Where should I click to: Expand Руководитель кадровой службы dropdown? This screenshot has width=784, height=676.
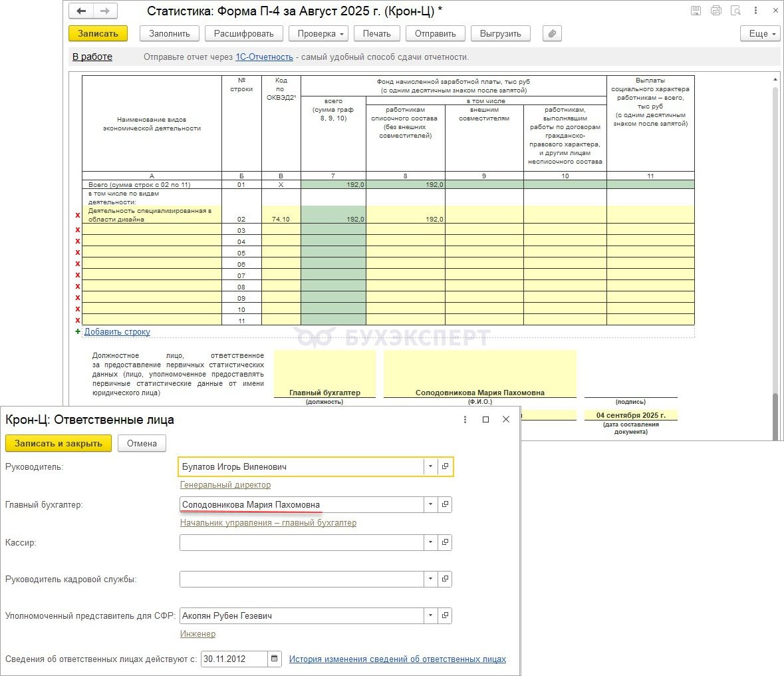pos(431,579)
